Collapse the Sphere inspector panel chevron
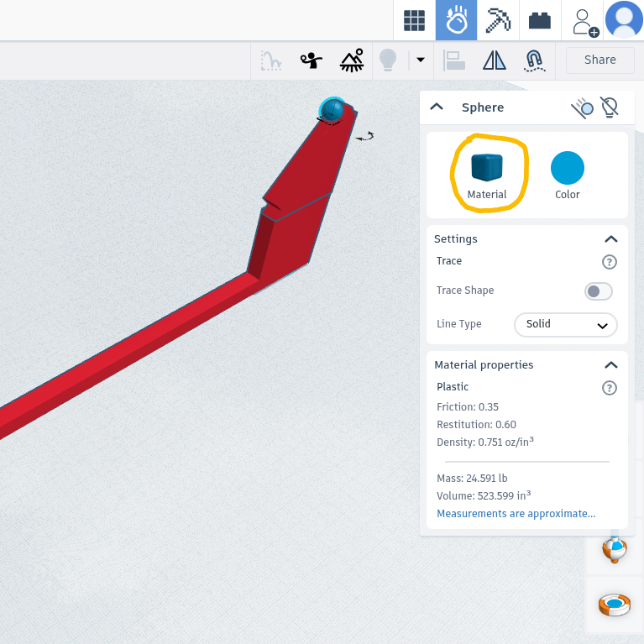The height and width of the screenshot is (644, 644). point(436,107)
